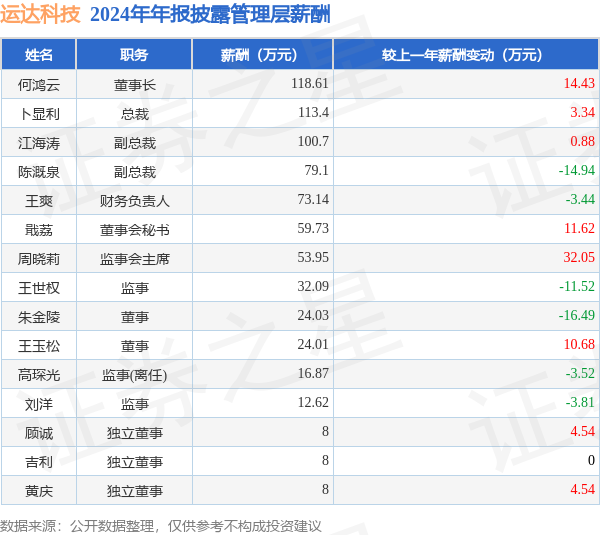Click salary value 59.73
This screenshot has height=535, width=600.
click(313, 228)
